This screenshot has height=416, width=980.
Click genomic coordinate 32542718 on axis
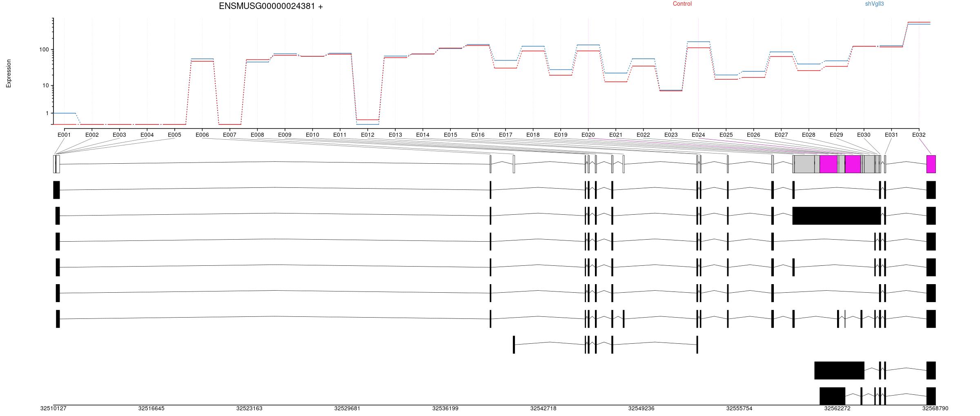click(x=543, y=408)
